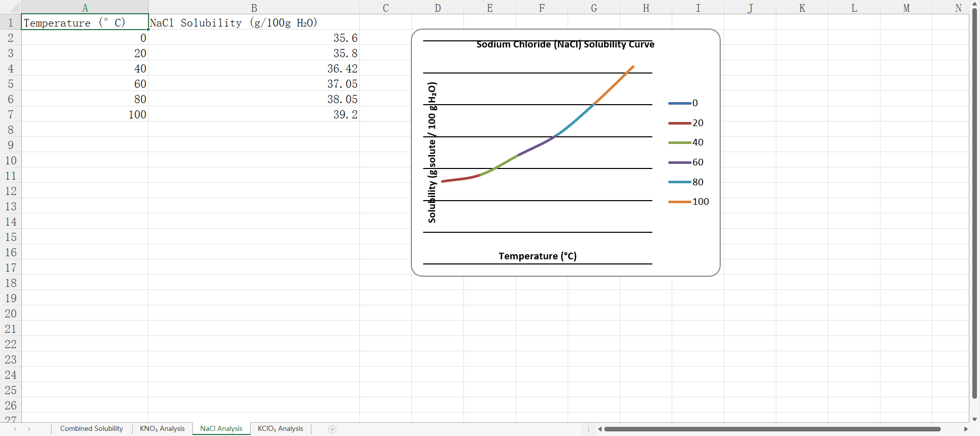This screenshot has height=436, width=980.
Task: Click the purple segment of the curve
Action: (x=537, y=146)
